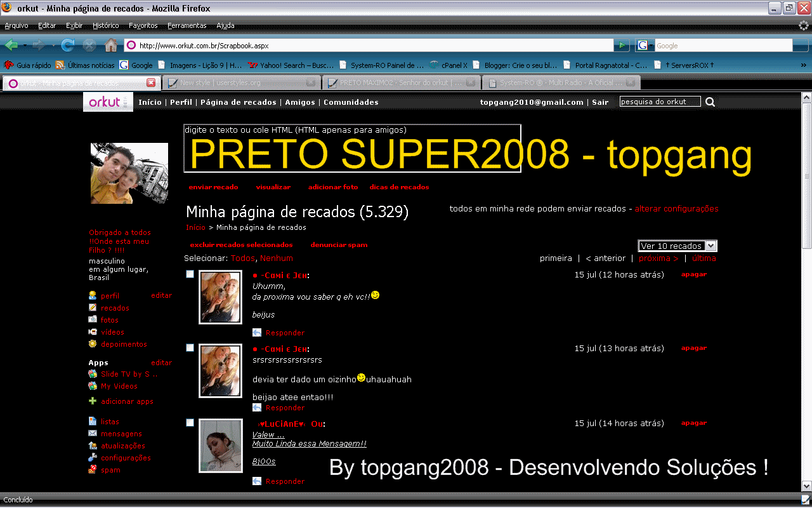This screenshot has height=508, width=812.
Task: Switch to the 'PRETO MAXIMO2' tab
Action: click(402, 83)
